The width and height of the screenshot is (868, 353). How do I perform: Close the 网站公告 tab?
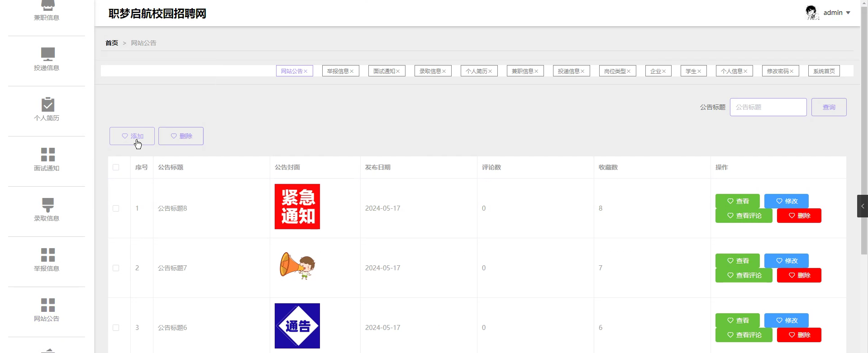click(306, 71)
